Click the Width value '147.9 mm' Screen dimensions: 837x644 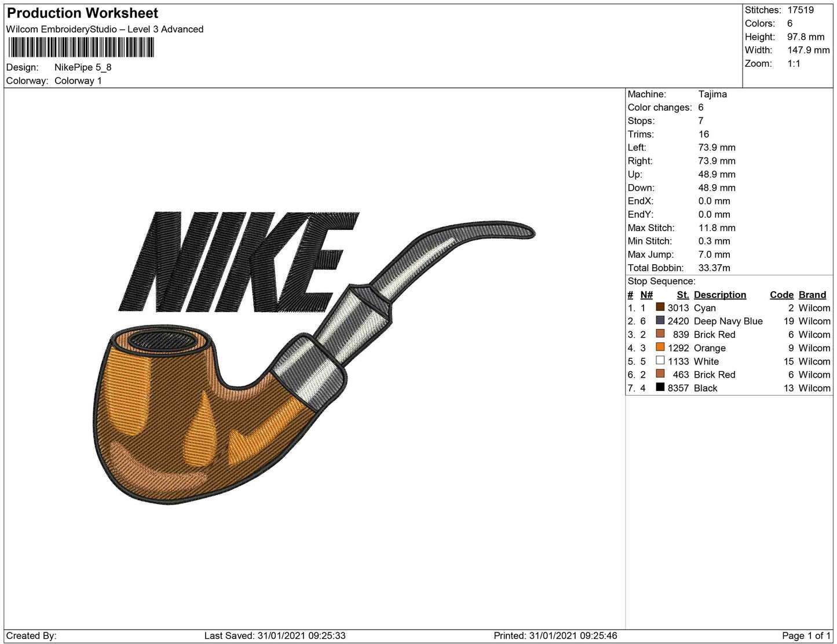[x=809, y=50]
